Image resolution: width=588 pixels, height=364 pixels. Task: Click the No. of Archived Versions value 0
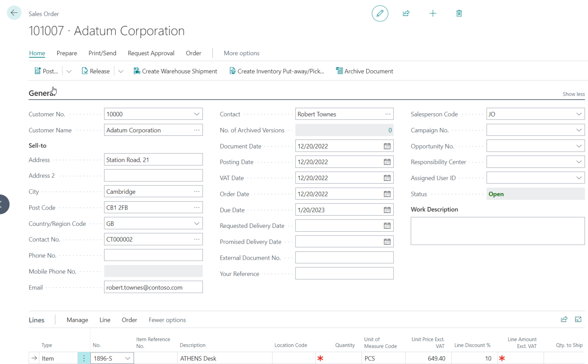click(390, 130)
